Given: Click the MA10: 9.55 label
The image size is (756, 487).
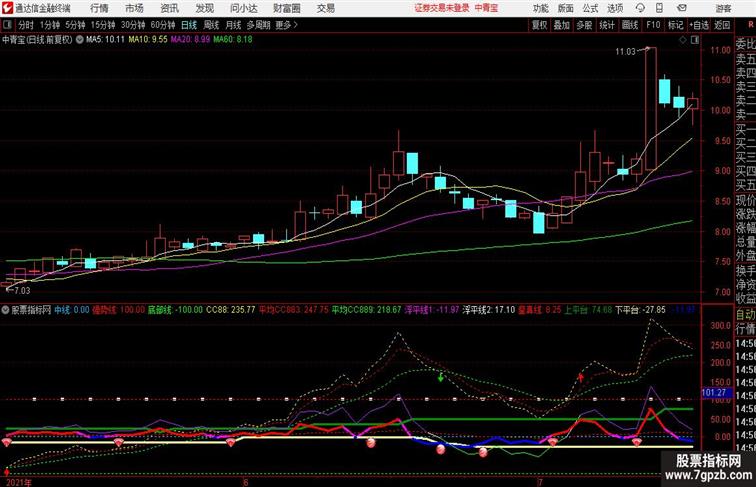Looking at the screenshot, I should (148, 40).
